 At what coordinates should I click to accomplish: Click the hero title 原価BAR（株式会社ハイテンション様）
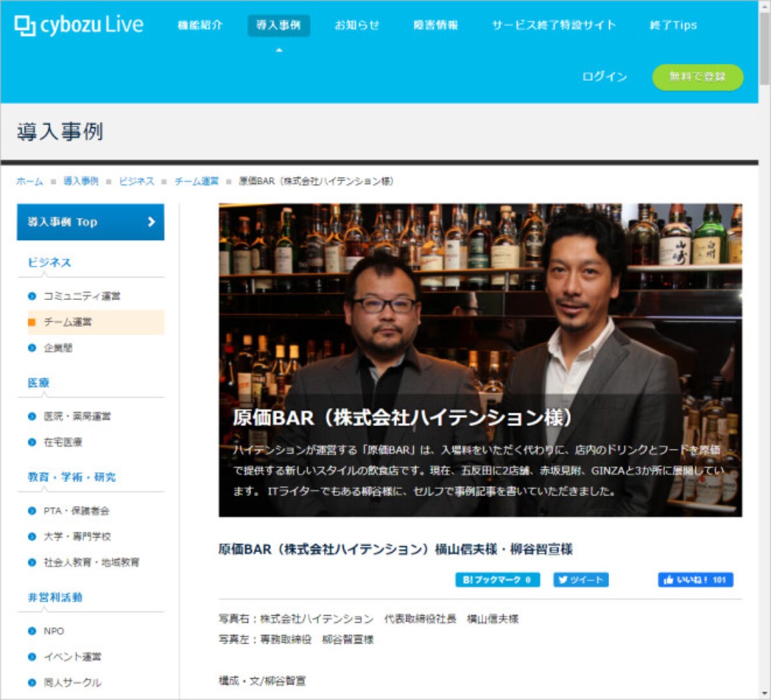point(403,418)
